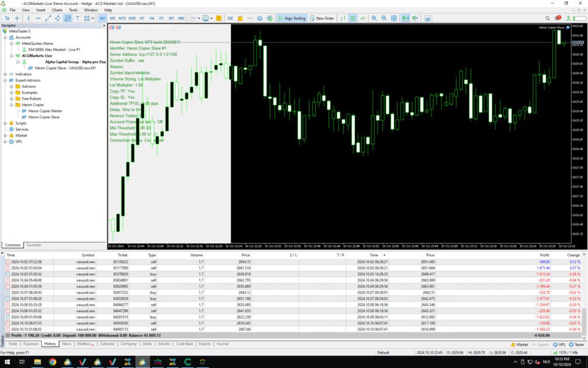Switch chart to MN timeframe
588x368 pixels.
click(x=181, y=18)
